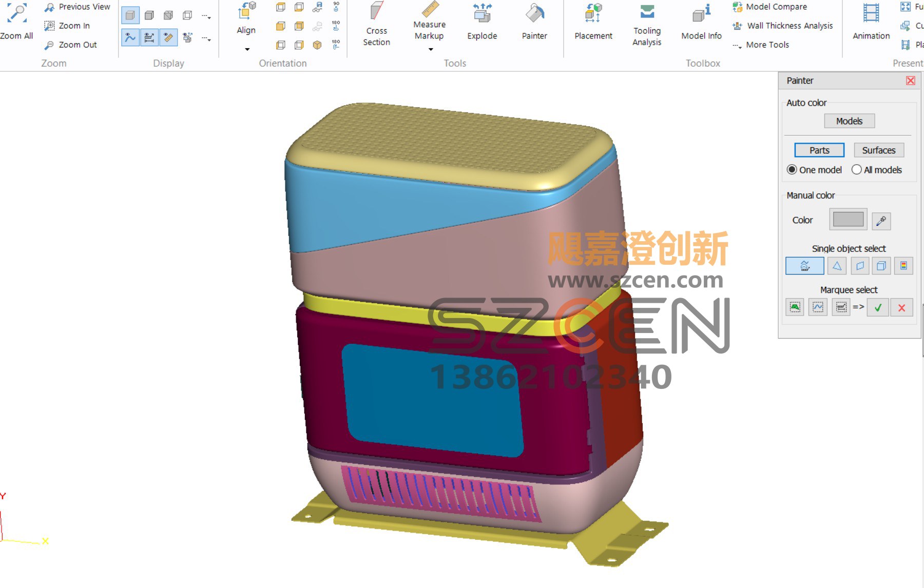Open the Cross Section tool
This screenshot has height=588, width=924.
click(376, 24)
